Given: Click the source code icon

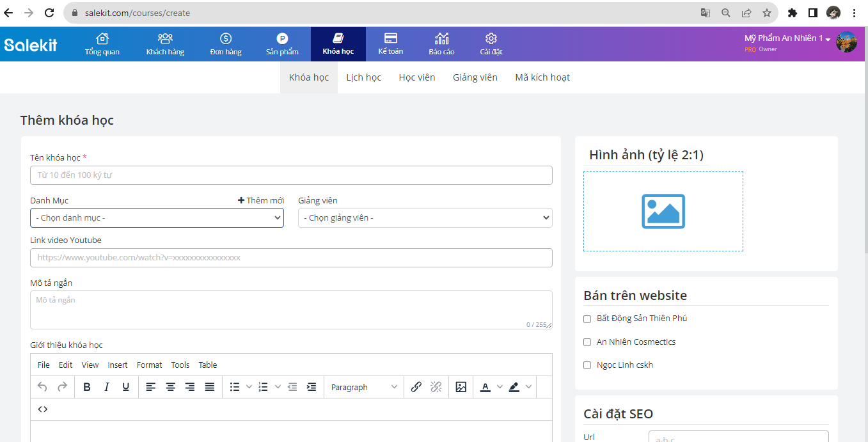Looking at the screenshot, I should coord(43,409).
